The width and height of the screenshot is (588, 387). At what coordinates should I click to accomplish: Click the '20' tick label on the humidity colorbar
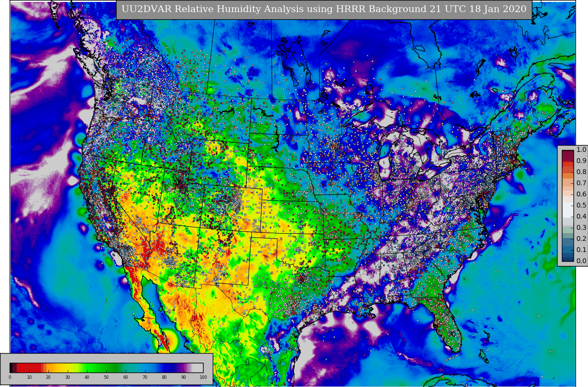pos(48,377)
